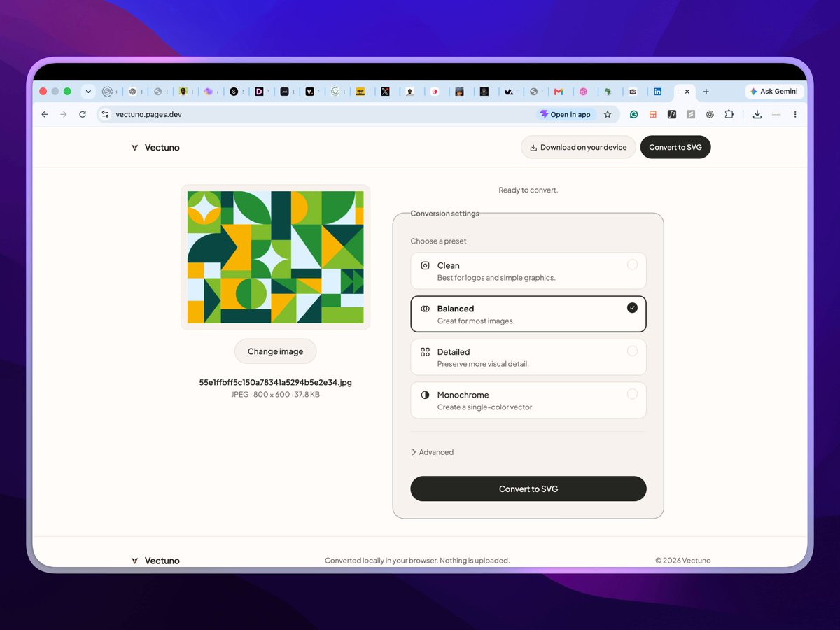Go back with the browser back arrow
This screenshot has height=630, width=840.
point(45,114)
